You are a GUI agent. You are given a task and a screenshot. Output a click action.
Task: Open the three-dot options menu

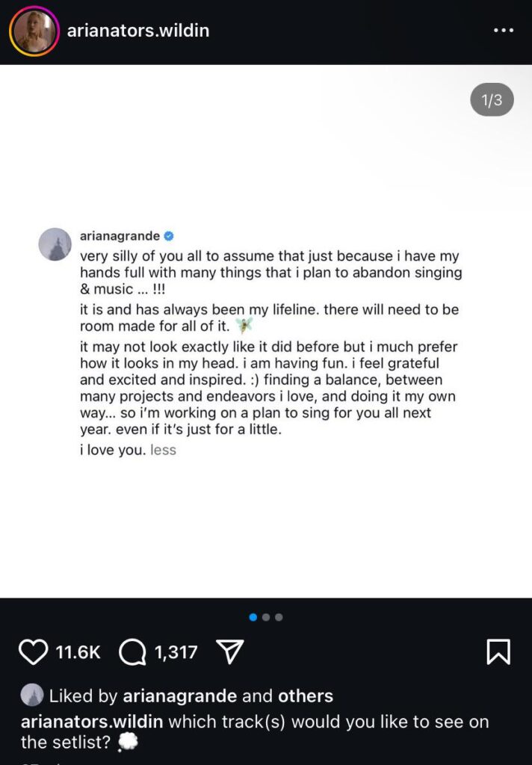pyautogui.click(x=504, y=31)
